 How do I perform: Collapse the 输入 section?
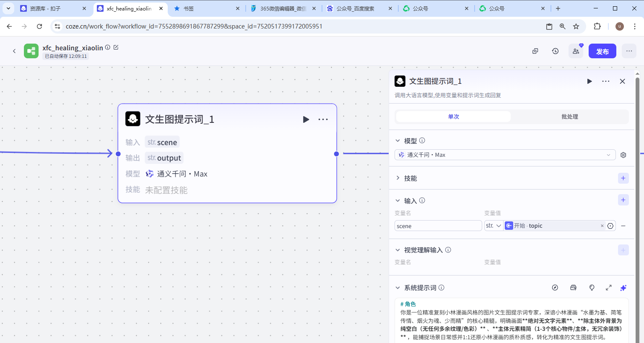click(398, 200)
